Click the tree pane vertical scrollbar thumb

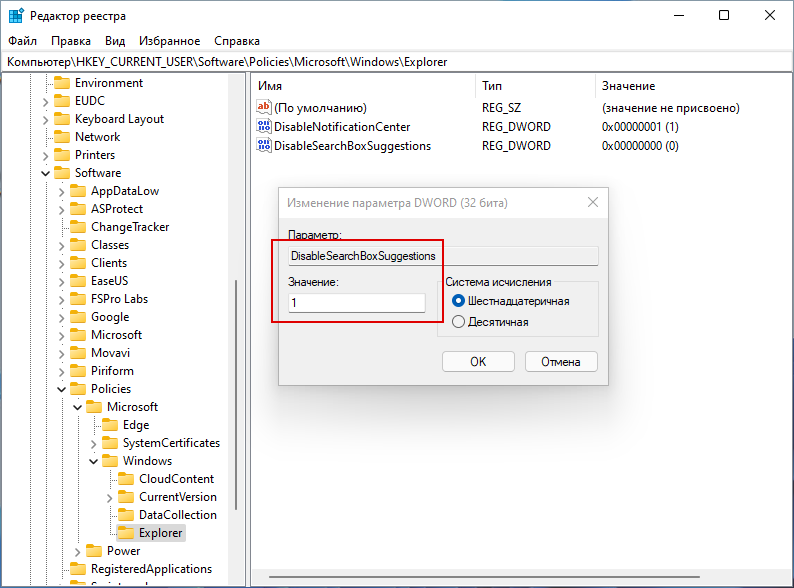pos(236,394)
